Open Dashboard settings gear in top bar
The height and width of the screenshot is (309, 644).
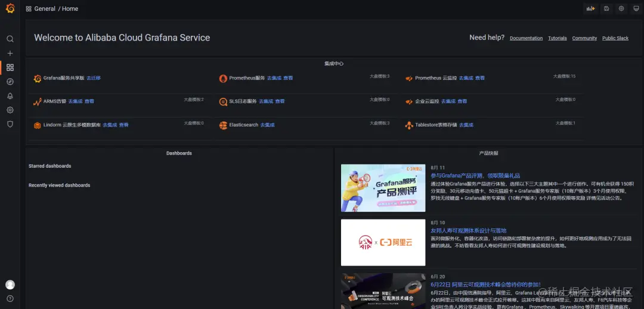621,8
